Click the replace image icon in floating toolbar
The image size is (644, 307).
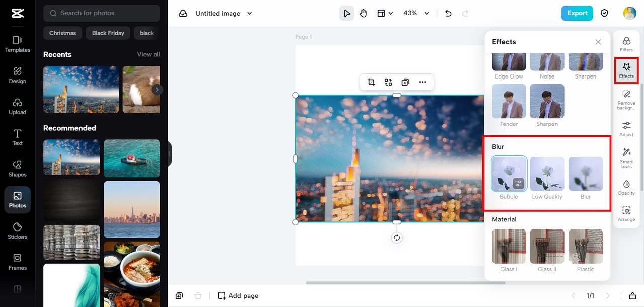click(388, 82)
